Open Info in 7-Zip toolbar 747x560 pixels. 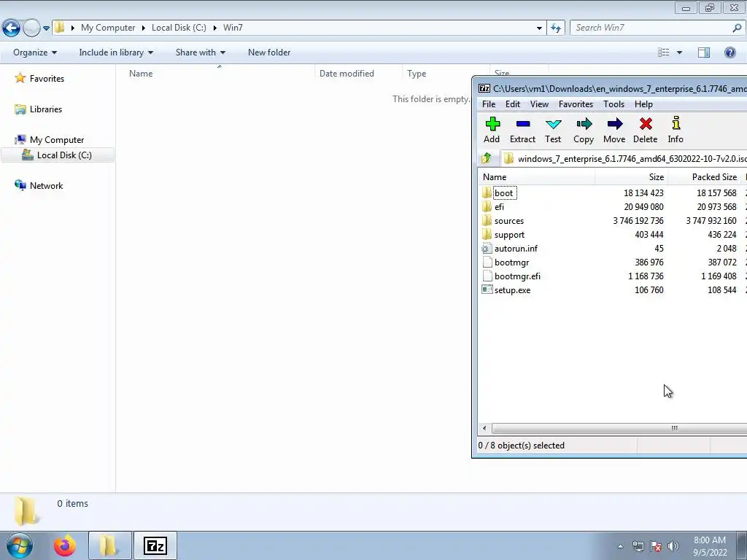click(x=676, y=130)
